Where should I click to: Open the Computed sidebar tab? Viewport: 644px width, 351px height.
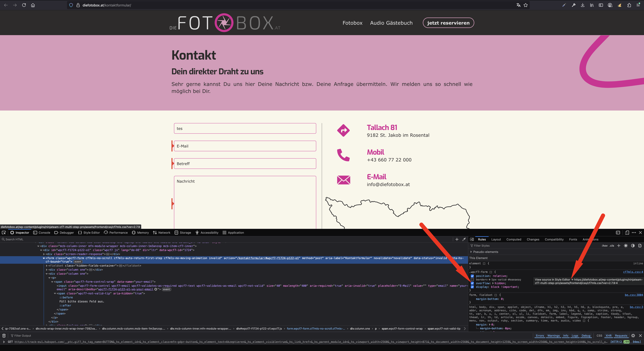tap(514, 239)
